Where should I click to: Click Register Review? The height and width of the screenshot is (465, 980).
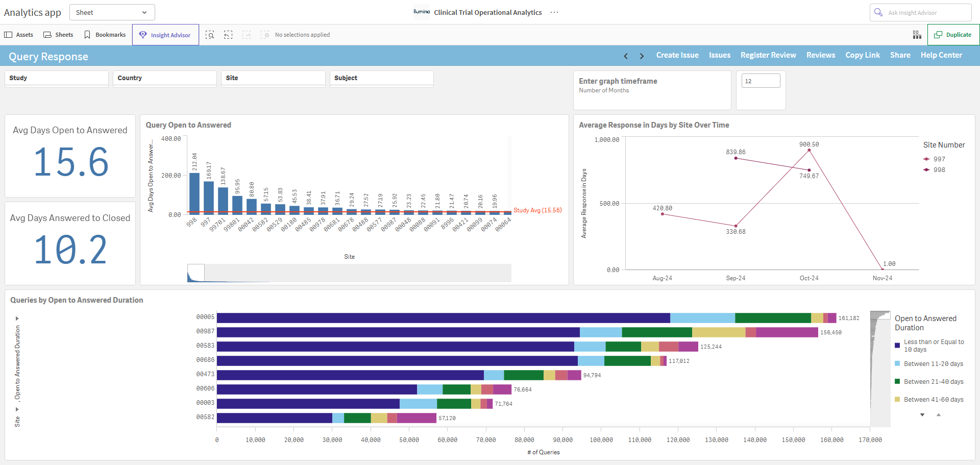point(768,55)
